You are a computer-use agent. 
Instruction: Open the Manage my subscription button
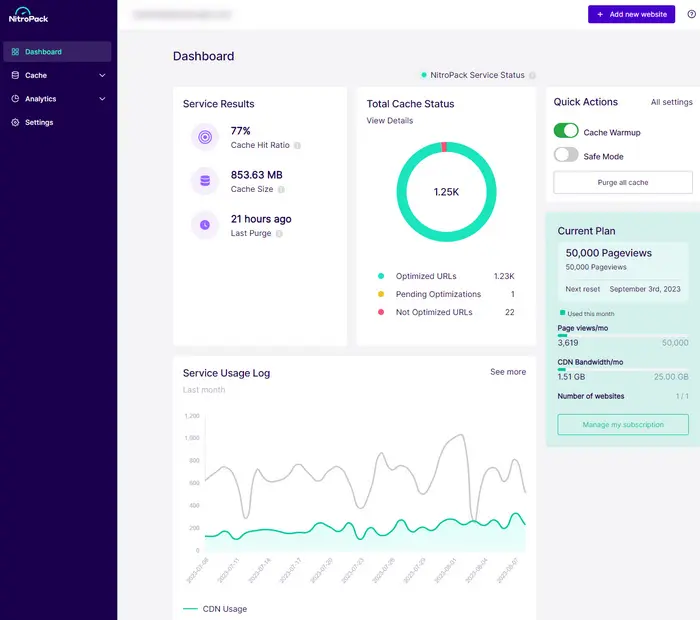click(623, 425)
